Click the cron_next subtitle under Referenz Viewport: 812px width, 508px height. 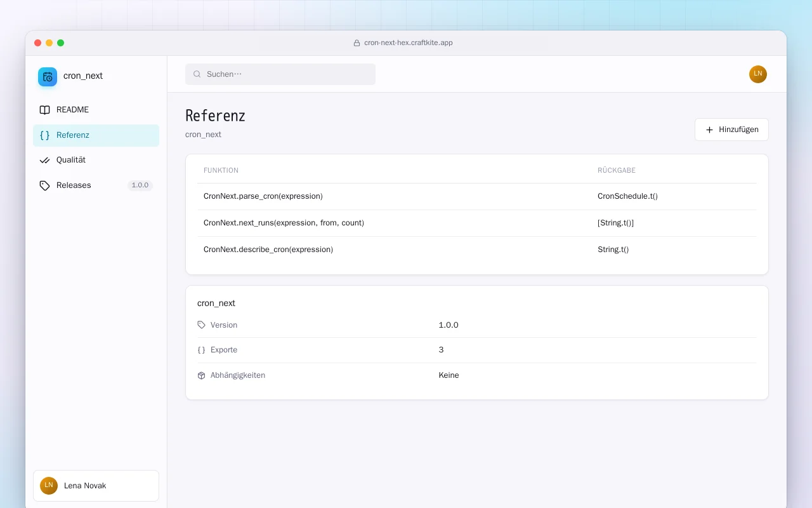(x=203, y=135)
